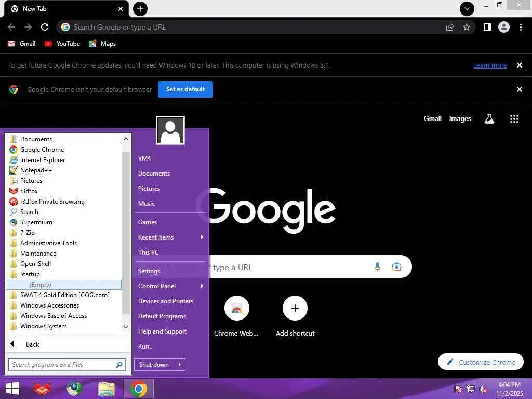This screenshot has height=399, width=532.
Task: Search by image with Google Lens icon
Action: tap(396, 267)
